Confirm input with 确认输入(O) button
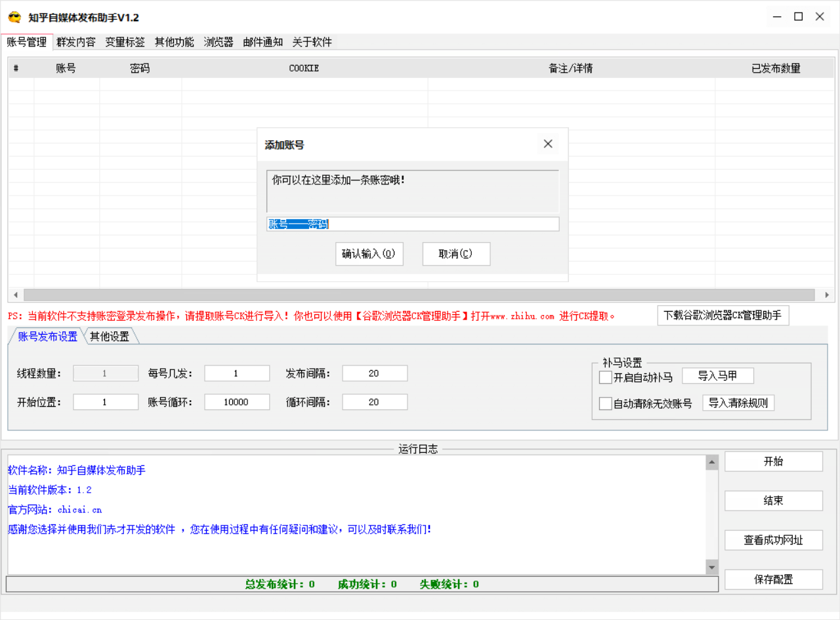840x620 pixels. click(x=369, y=254)
